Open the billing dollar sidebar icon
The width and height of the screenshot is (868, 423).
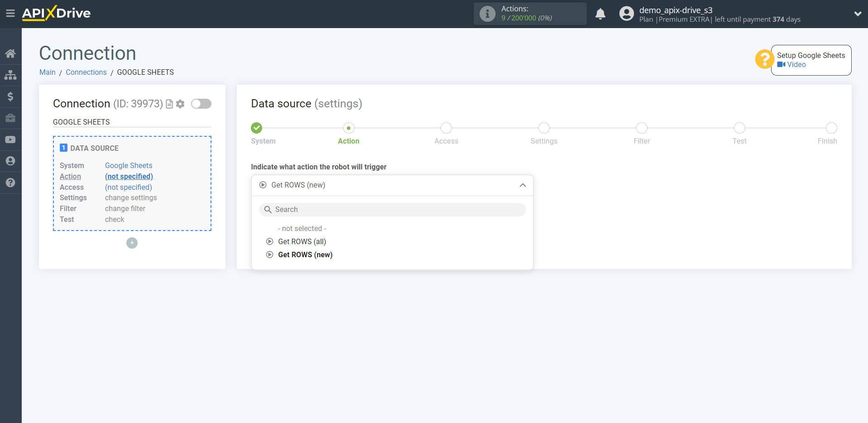(10, 96)
